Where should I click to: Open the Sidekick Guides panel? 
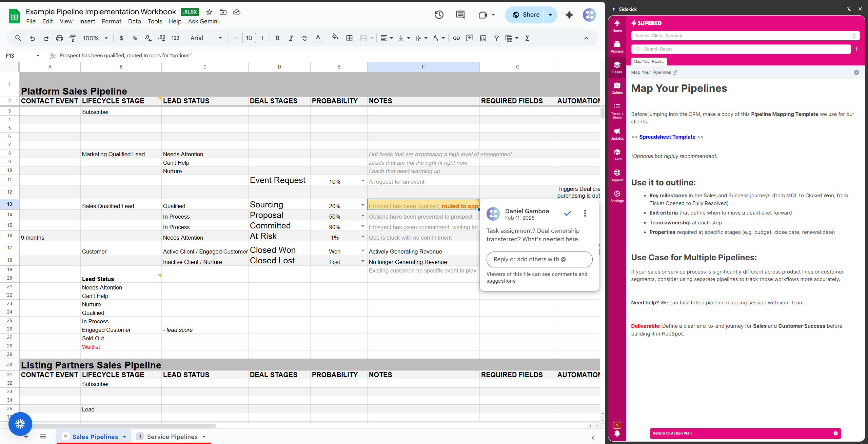617,88
